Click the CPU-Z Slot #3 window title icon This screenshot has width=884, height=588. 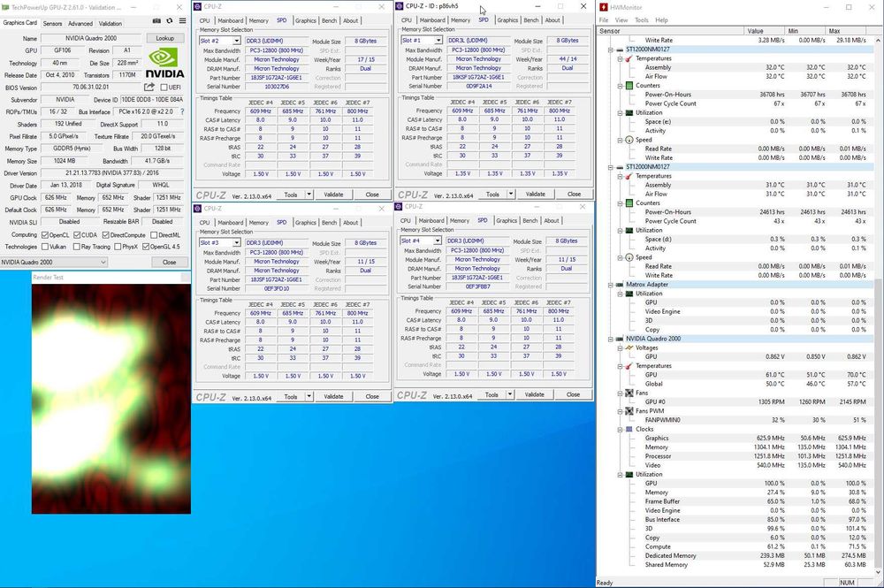point(198,209)
